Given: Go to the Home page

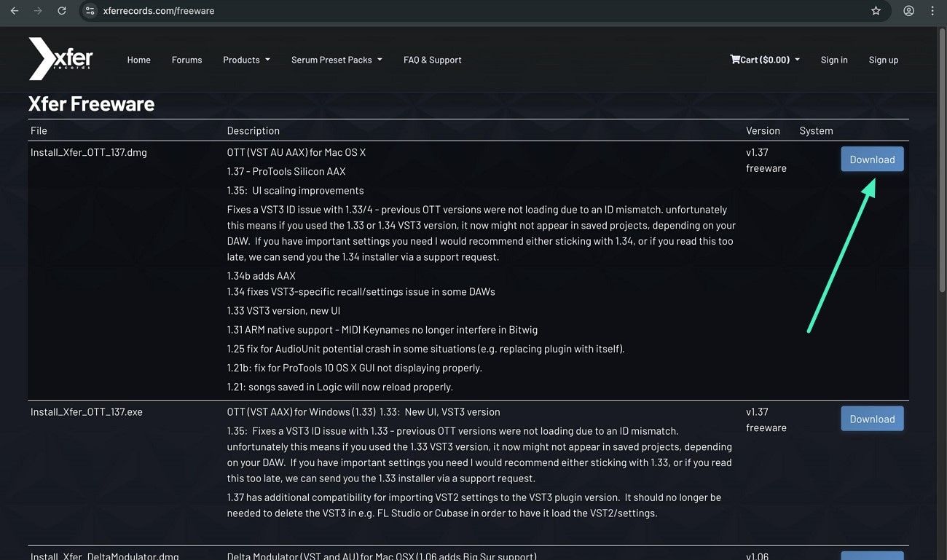Looking at the screenshot, I should (138, 60).
